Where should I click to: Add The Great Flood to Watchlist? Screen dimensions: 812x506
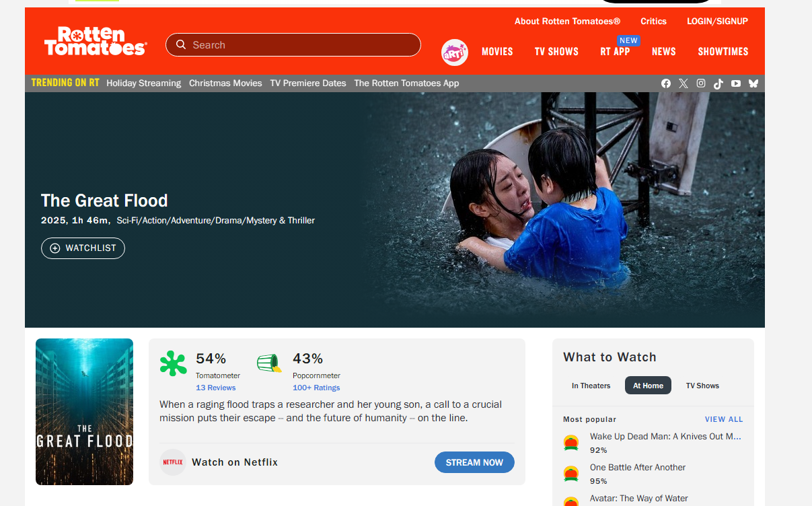[83, 248]
